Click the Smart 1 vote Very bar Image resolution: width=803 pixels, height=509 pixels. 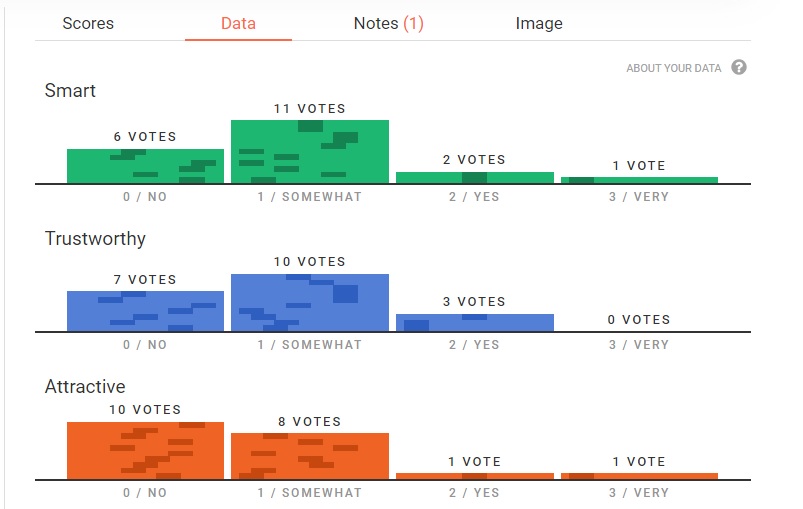tap(639, 180)
